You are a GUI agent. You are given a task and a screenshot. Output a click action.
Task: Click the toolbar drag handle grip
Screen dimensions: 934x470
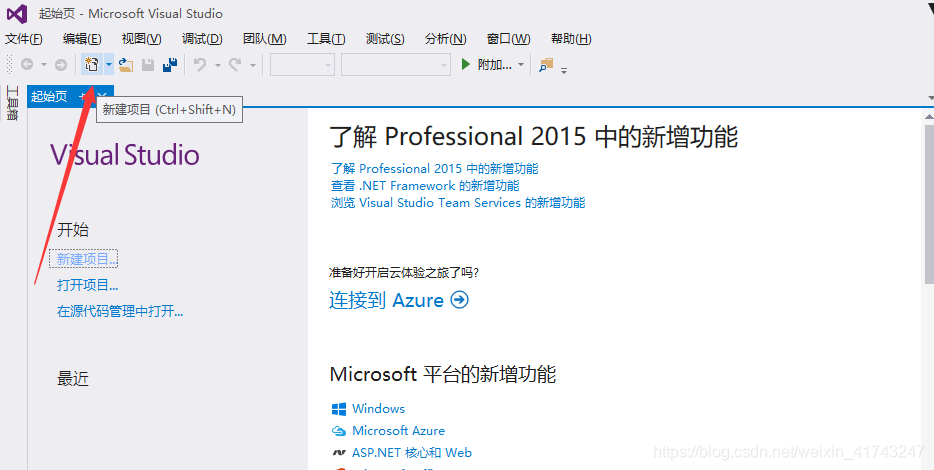tap(10, 64)
